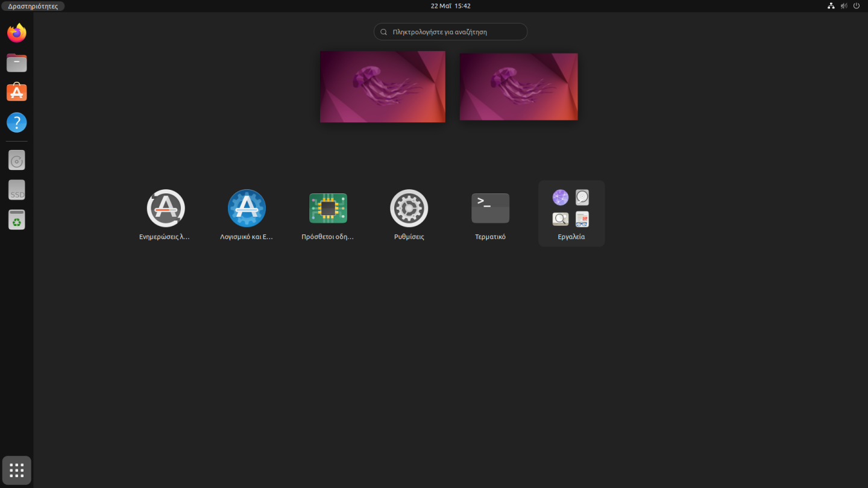
Task: Launch the Ρυθμίσεις settings app
Action: tap(409, 208)
